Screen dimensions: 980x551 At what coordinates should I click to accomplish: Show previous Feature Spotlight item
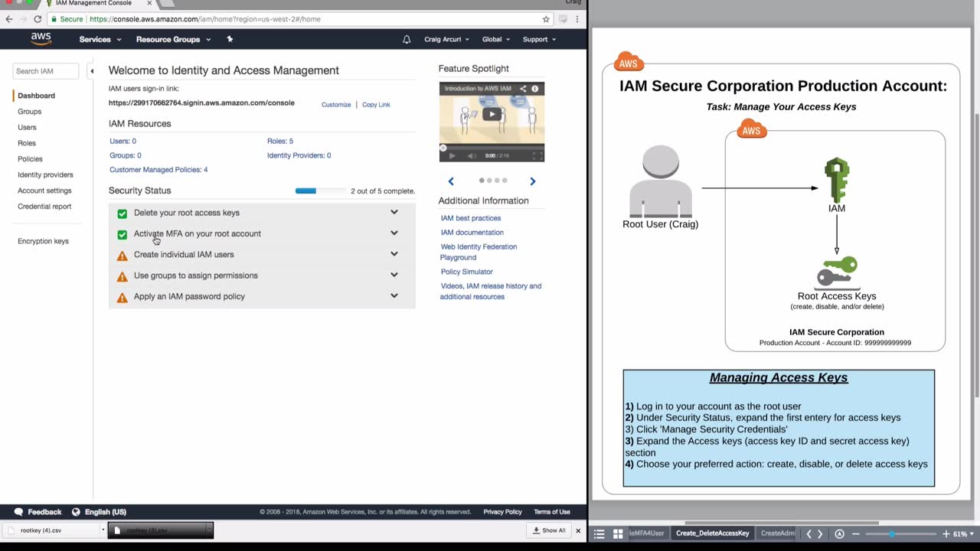(x=451, y=181)
